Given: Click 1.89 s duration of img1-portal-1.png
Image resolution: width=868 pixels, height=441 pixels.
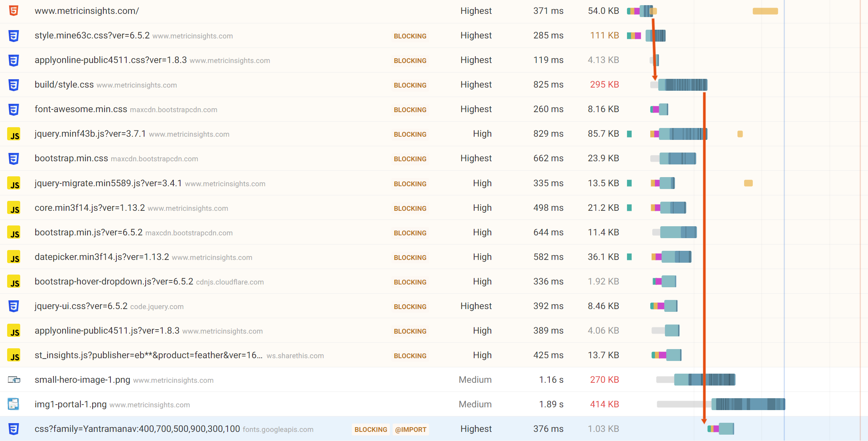Looking at the screenshot, I should [551, 404].
